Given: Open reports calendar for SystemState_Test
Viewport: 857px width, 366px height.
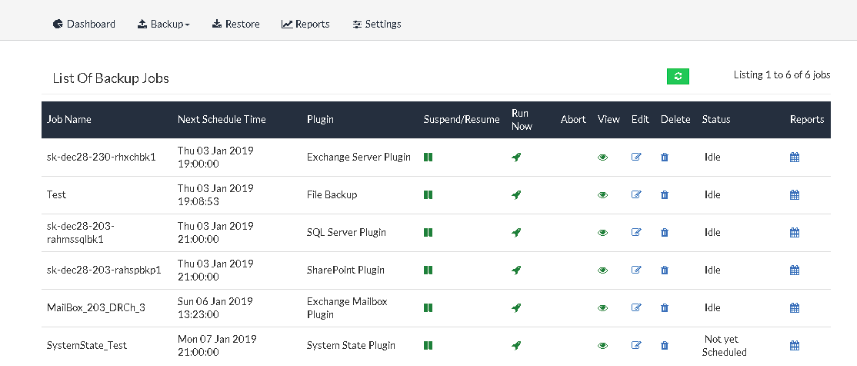Looking at the screenshot, I should [x=795, y=345].
